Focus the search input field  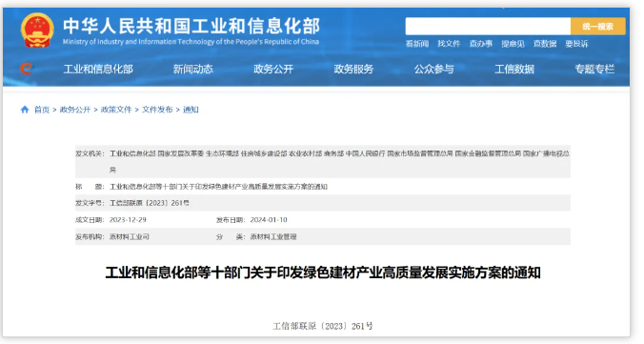click(x=488, y=27)
